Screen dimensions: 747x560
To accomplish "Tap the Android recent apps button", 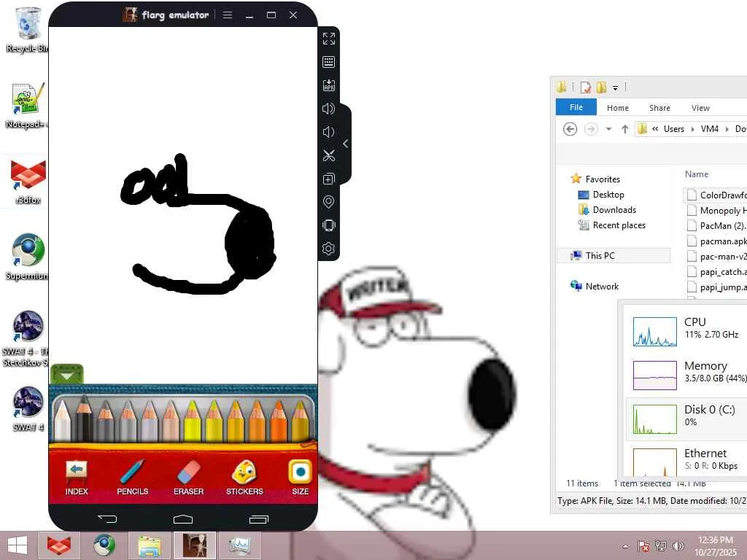I will point(259,519).
